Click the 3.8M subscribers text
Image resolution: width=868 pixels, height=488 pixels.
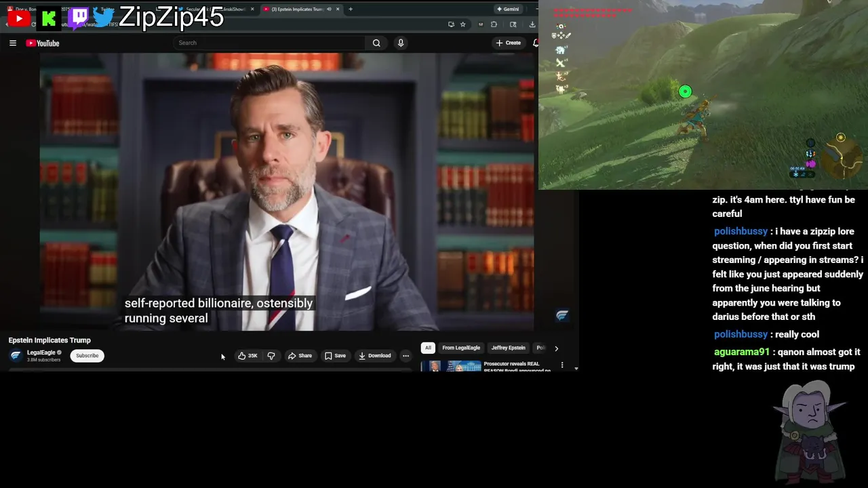point(43,360)
